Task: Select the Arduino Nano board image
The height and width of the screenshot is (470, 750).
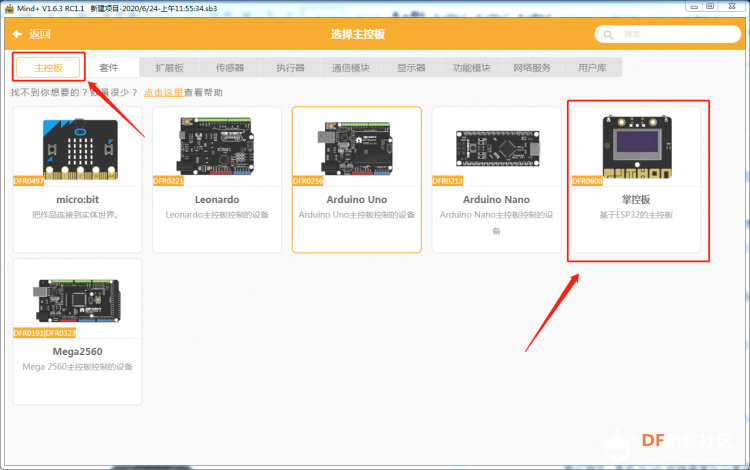Action: pos(497,148)
